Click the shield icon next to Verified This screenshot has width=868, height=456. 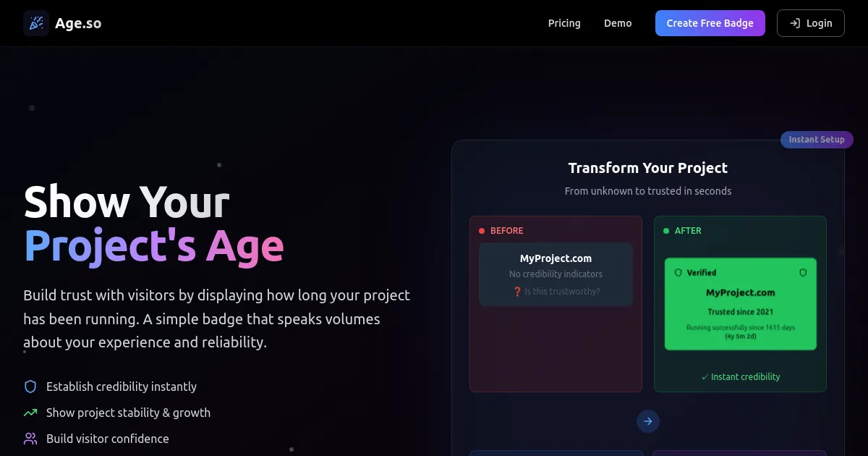pos(678,273)
